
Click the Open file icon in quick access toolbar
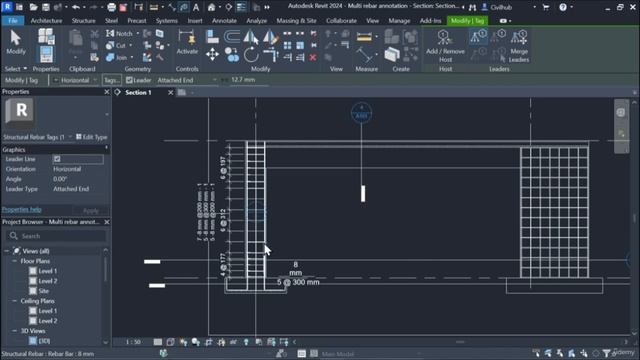tap(33, 7)
